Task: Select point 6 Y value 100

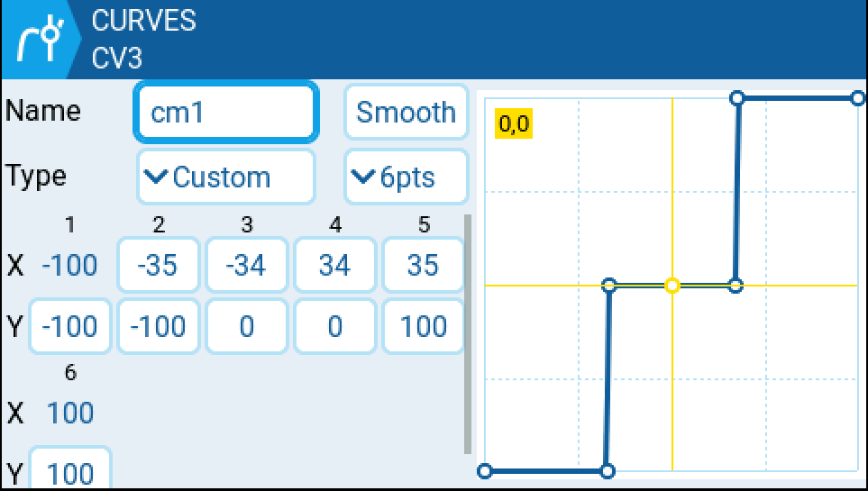Action: [x=70, y=471]
